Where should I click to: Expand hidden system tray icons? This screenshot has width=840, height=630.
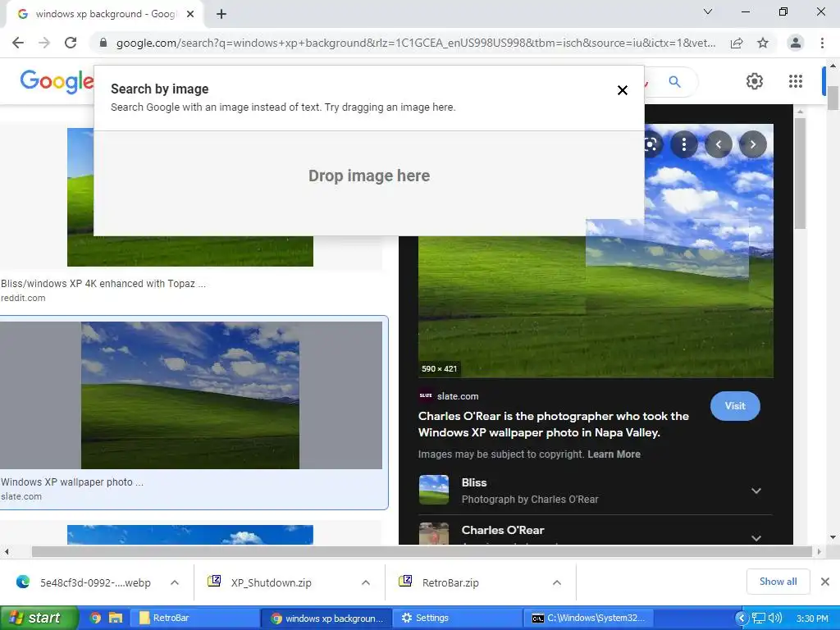click(x=742, y=618)
